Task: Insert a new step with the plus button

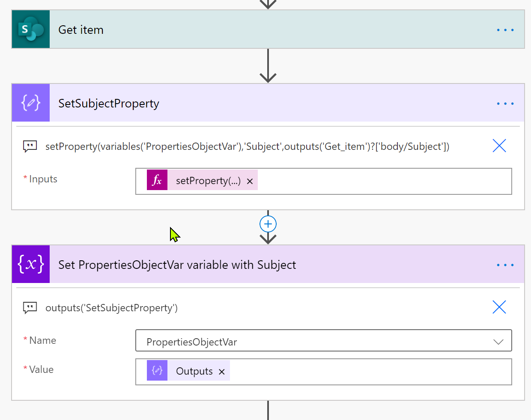Action: [268, 224]
